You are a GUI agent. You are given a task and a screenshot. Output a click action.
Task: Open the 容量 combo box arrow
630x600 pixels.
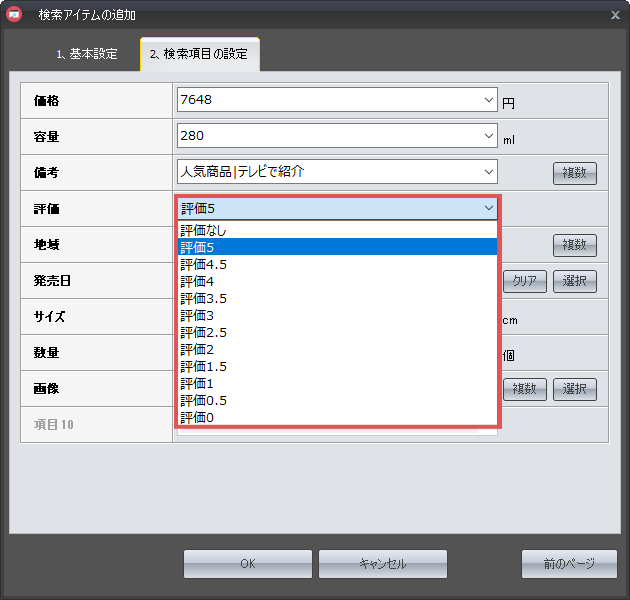tap(488, 136)
